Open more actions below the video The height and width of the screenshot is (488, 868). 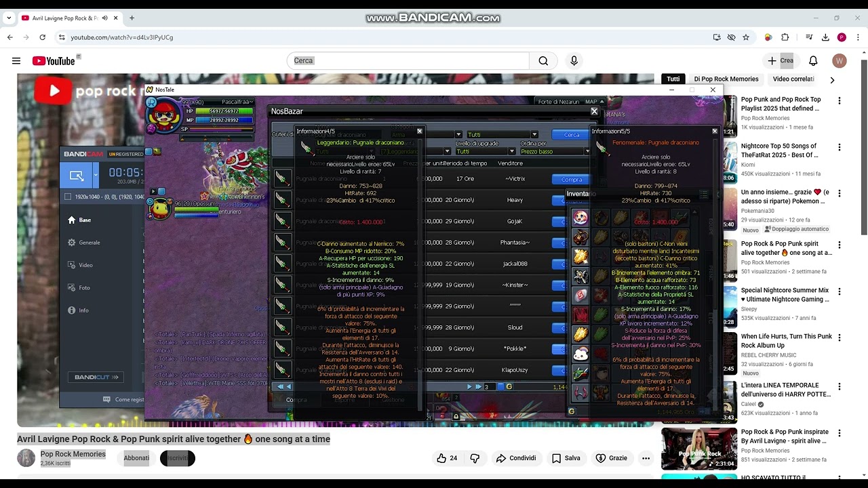coord(646,458)
